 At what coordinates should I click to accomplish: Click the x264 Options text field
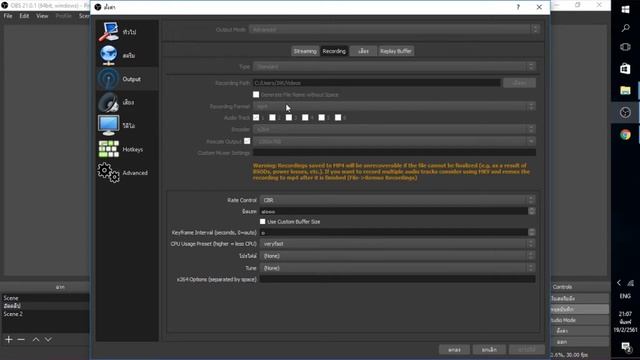point(398,279)
